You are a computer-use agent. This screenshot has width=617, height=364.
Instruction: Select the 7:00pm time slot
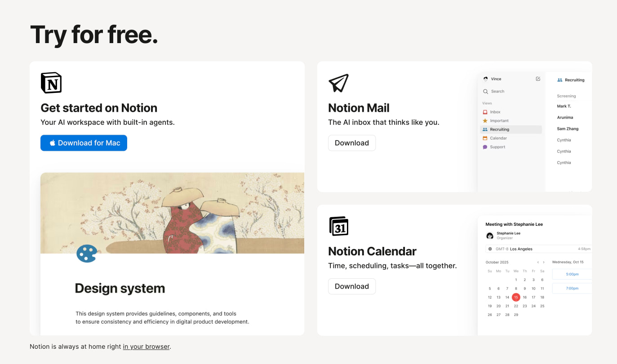[x=572, y=288]
